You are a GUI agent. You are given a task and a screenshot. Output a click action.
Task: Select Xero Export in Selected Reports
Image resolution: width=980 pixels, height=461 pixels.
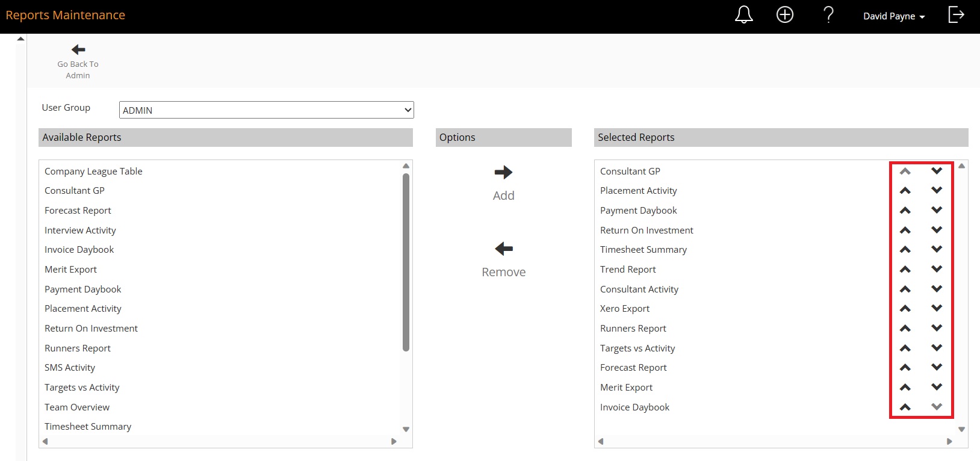(625, 309)
